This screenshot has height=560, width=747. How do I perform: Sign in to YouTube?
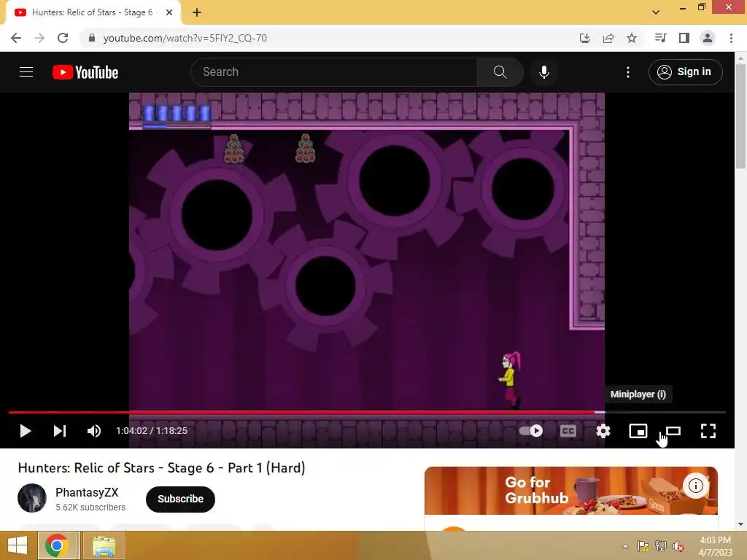[685, 72]
